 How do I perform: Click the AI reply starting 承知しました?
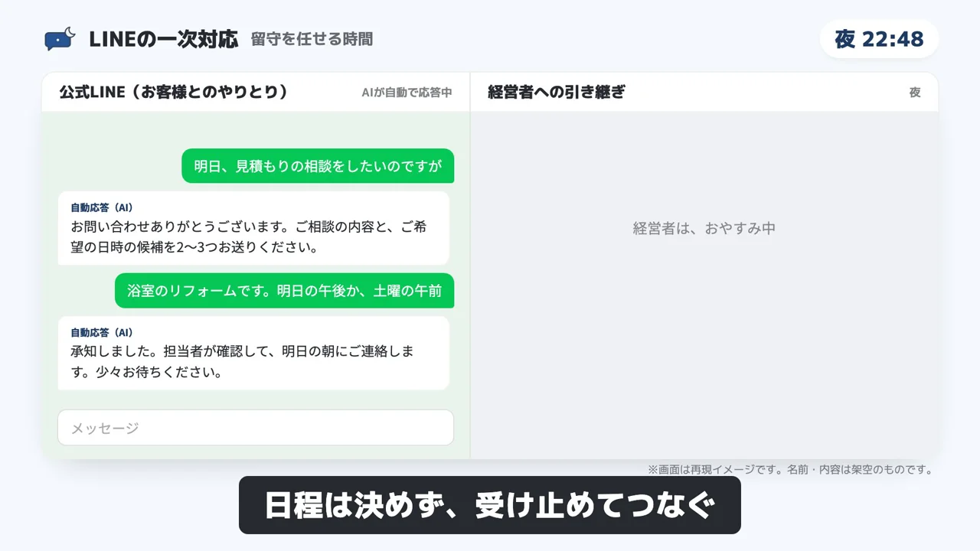[253, 353]
